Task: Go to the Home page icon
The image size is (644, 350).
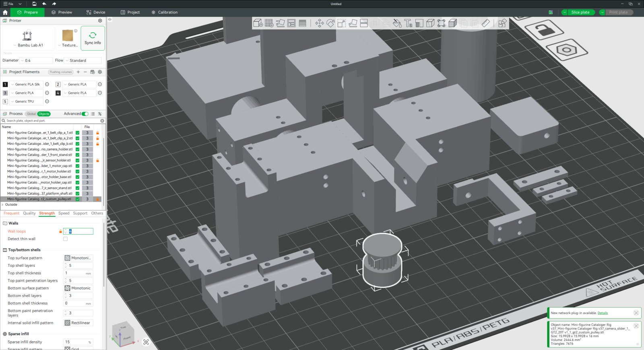Action: [5, 12]
